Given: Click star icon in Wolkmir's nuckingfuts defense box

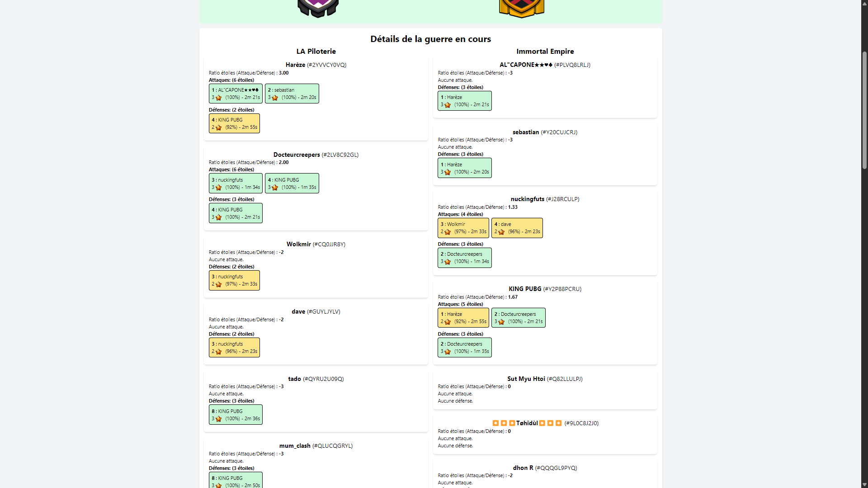Looking at the screenshot, I should pyautogui.click(x=219, y=284).
